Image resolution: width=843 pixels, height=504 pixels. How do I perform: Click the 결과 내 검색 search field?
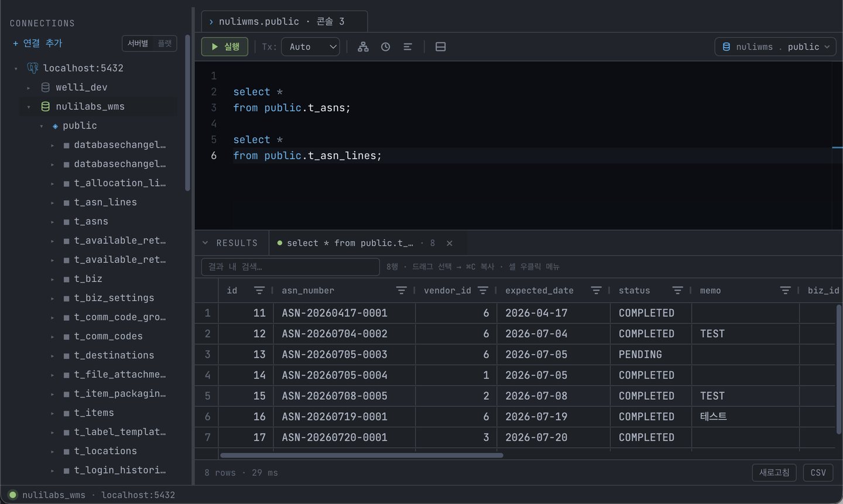290,267
